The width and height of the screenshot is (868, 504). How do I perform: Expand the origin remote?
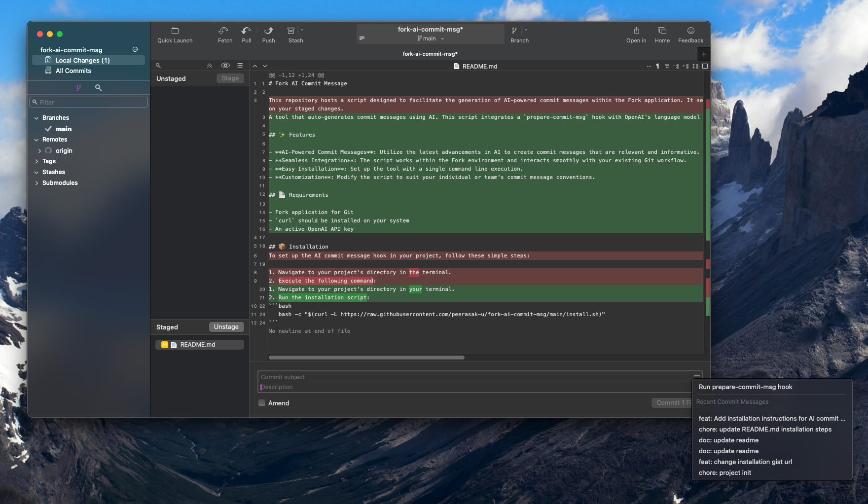point(39,151)
